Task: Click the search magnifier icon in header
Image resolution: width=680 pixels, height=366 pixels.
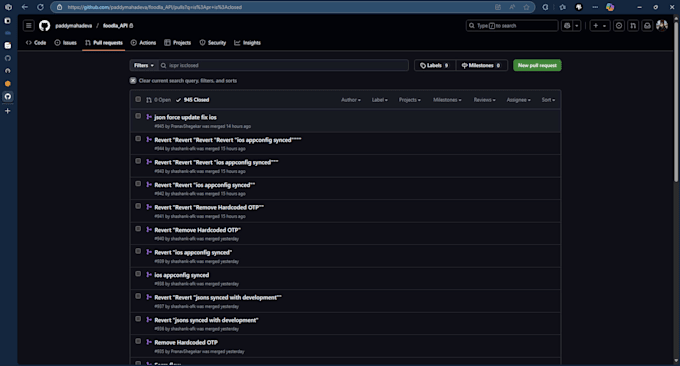Action: tap(472, 26)
